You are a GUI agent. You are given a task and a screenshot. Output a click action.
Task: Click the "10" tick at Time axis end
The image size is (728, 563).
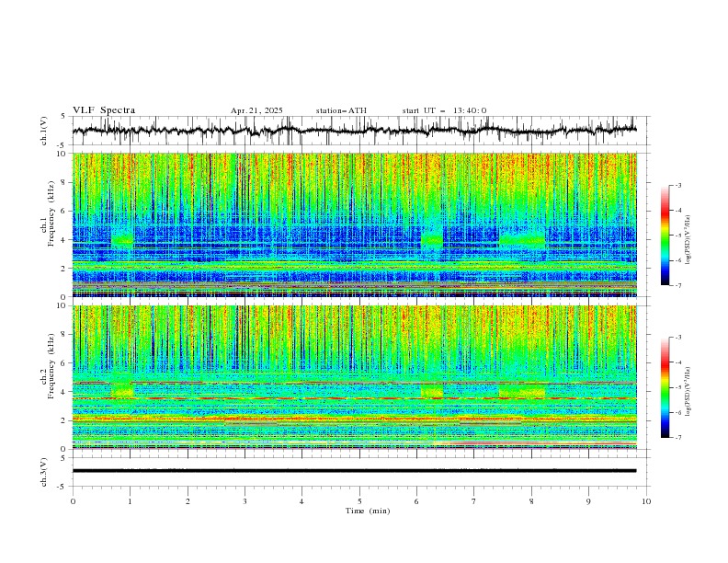646,501
